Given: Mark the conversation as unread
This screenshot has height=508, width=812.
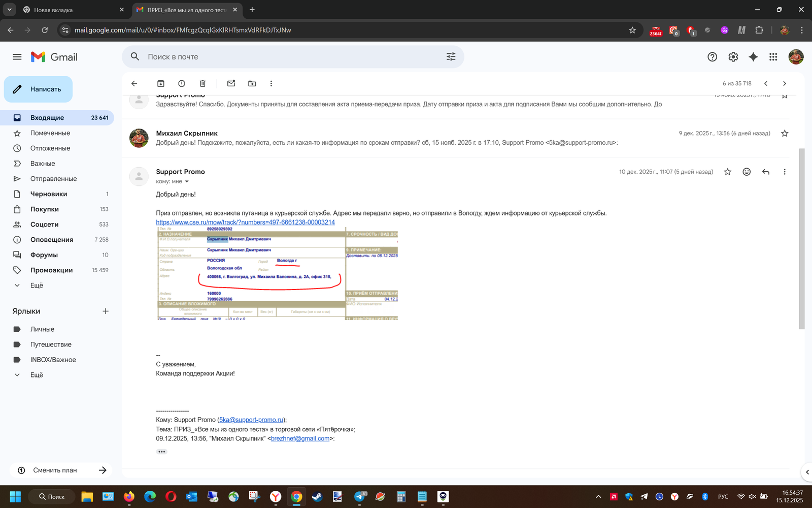Looking at the screenshot, I should coord(231,83).
